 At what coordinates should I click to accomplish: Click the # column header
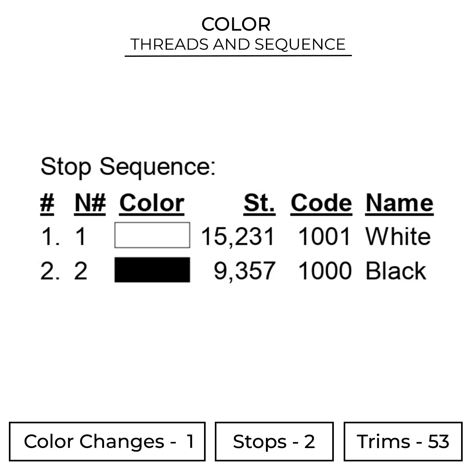coord(47,203)
